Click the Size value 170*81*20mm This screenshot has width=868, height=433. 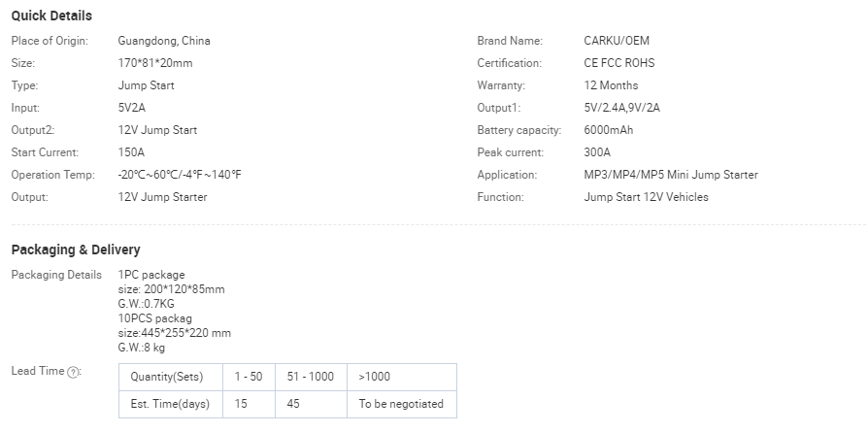[x=155, y=63]
